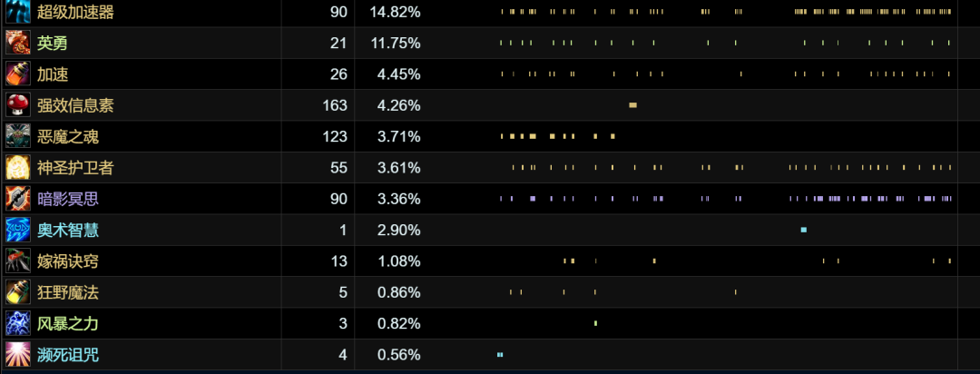
Task: Click the 风暴之力 lightning icon
Action: pyautogui.click(x=18, y=324)
